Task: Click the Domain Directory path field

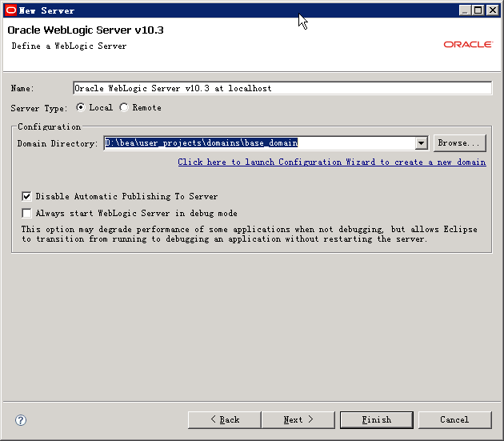Action: click(260, 142)
